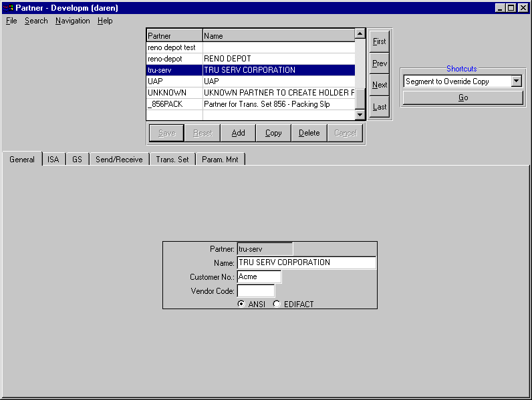Go to the Trans. Set tab
The height and width of the screenshot is (400, 532).
(172, 160)
